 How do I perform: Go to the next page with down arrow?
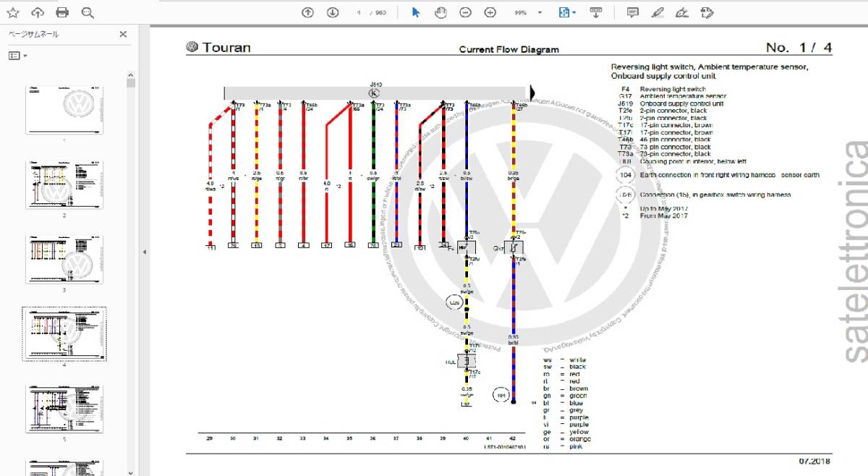[333, 12]
